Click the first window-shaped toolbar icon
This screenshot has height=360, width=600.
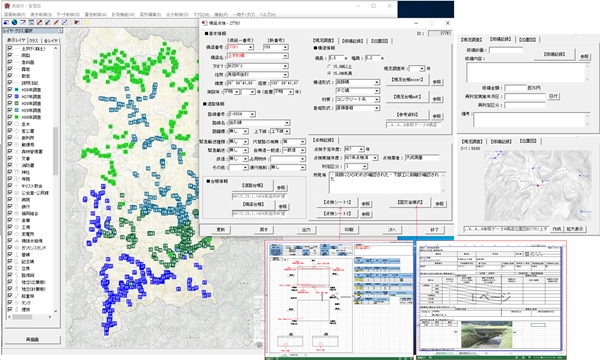tap(23, 22)
